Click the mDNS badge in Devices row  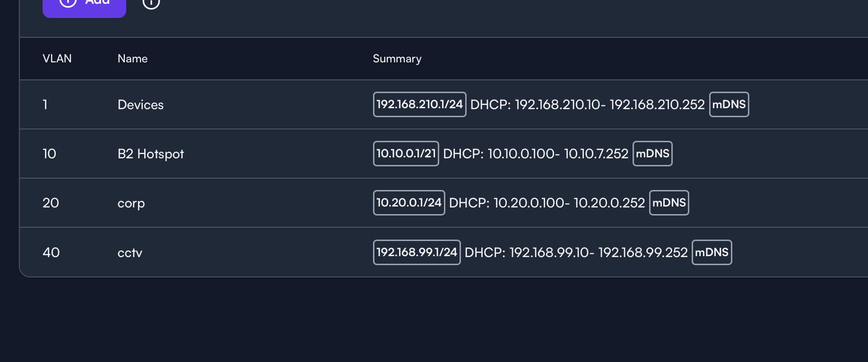point(729,104)
